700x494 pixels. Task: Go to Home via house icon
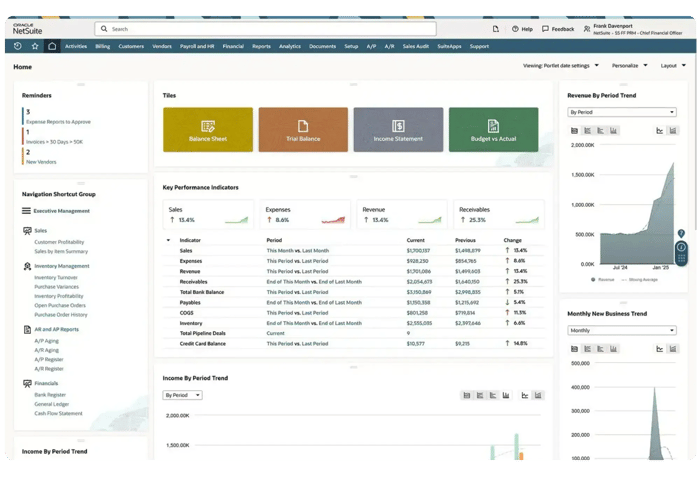[52, 46]
